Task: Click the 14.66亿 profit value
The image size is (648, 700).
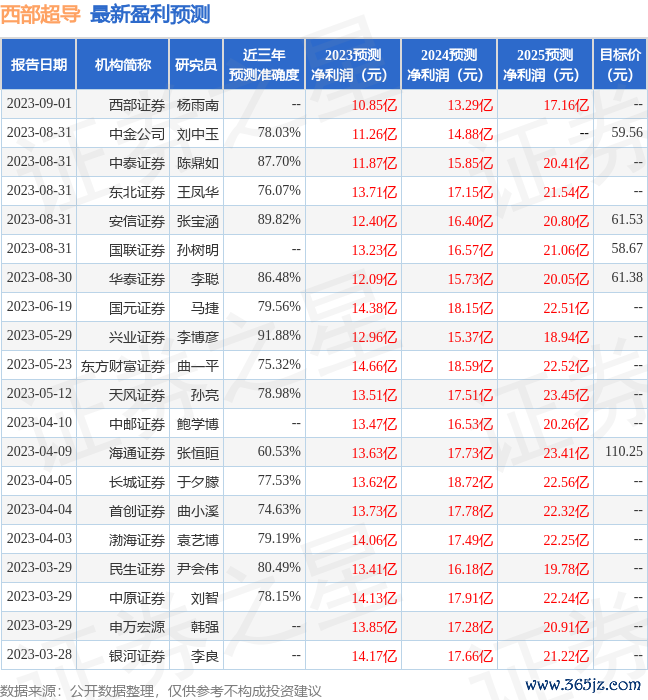Action: 374,367
